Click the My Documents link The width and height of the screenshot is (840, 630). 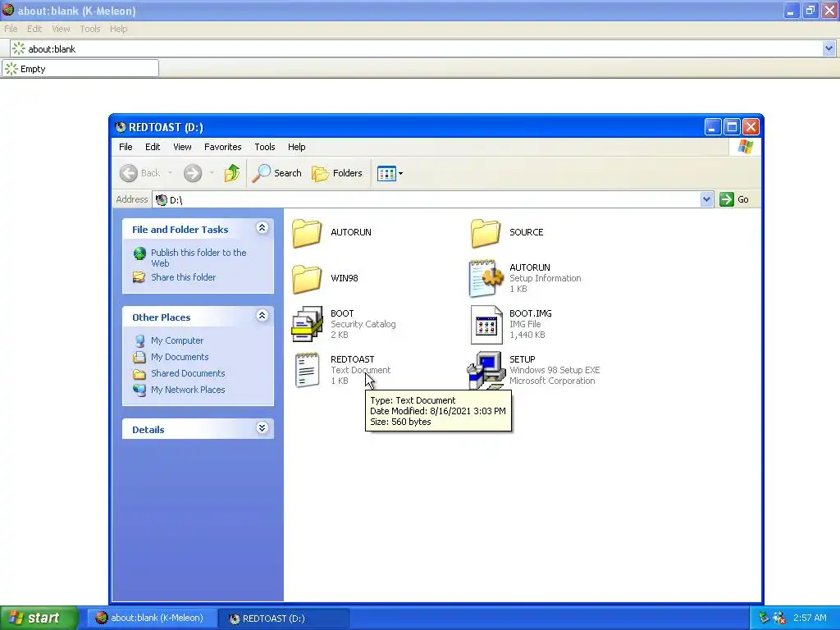(180, 357)
